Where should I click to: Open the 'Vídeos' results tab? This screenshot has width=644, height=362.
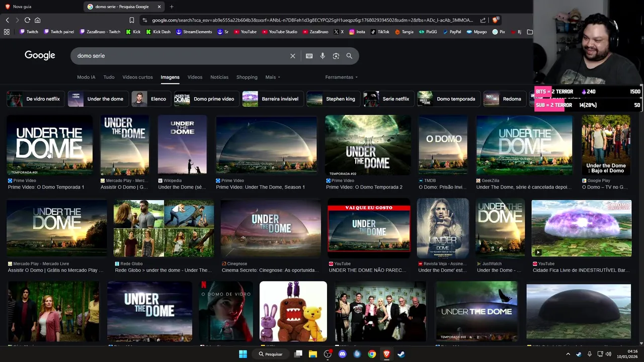pos(195,77)
